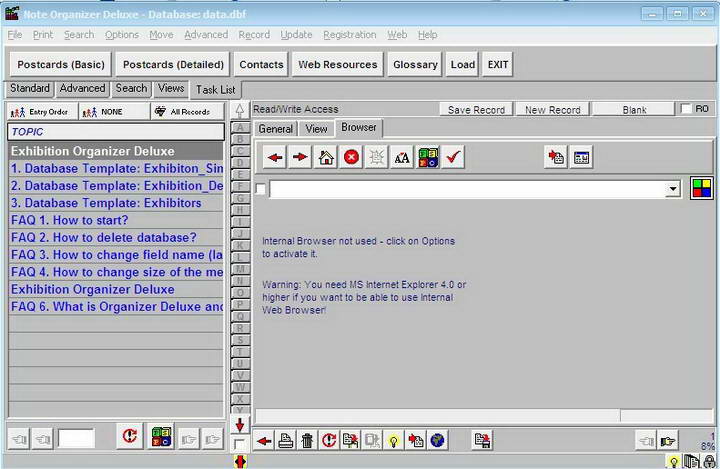Click the AA font size icon
Image resolution: width=720 pixels, height=469 pixels.
[402, 158]
